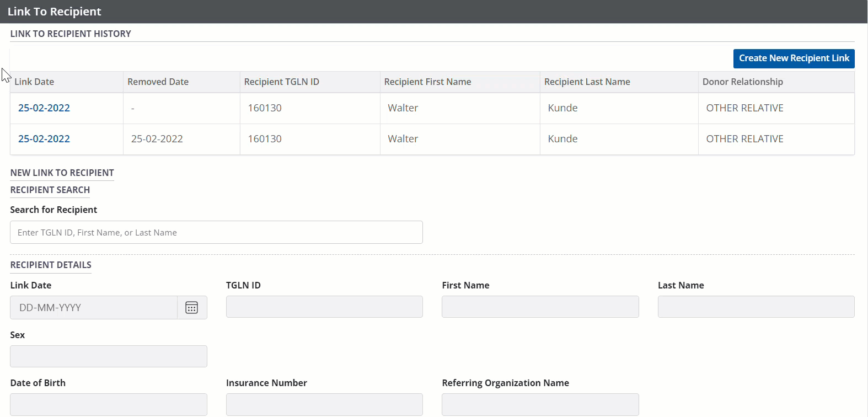Viewport: 868px width, 417px height.
Task: Select Kunde in the second row
Action: (562, 139)
